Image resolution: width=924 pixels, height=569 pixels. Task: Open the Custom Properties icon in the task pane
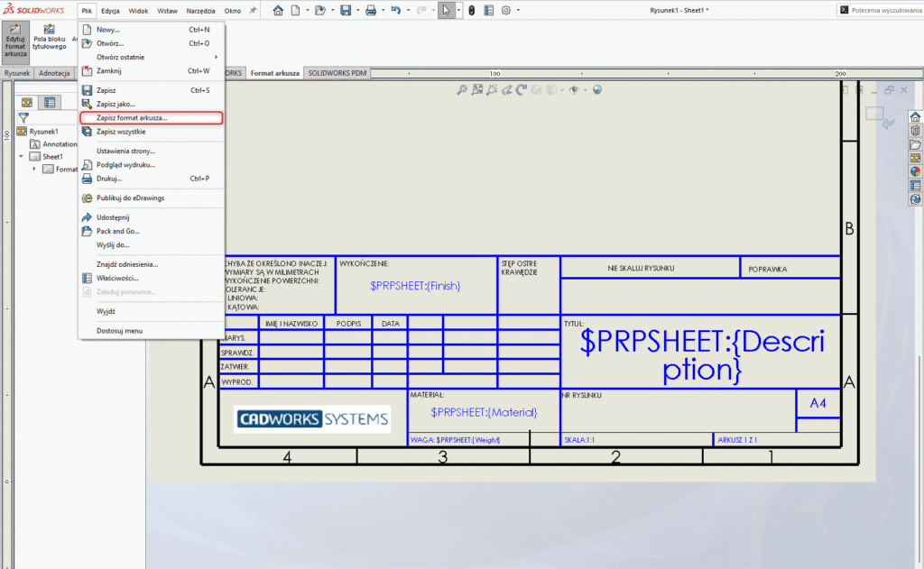pyautogui.click(x=915, y=186)
